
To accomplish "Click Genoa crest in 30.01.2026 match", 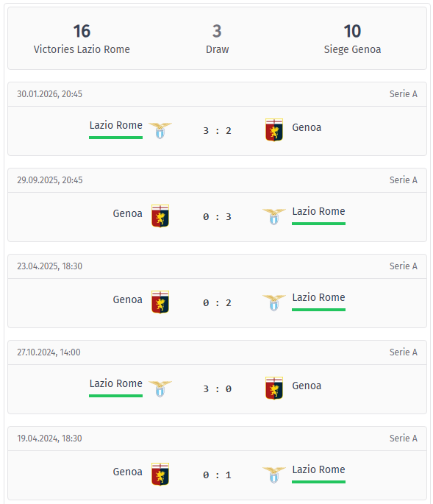I will 274,129.
